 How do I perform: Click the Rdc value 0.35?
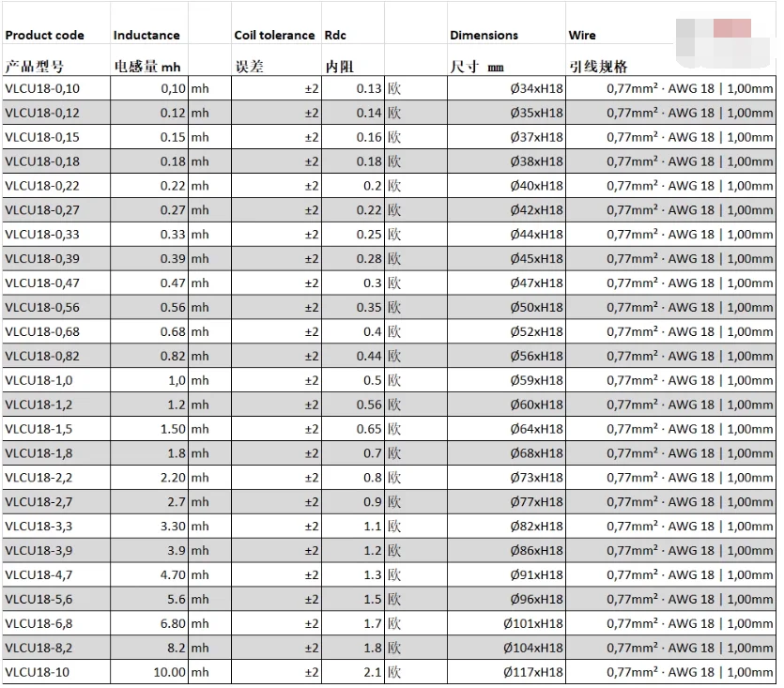point(353,308)
